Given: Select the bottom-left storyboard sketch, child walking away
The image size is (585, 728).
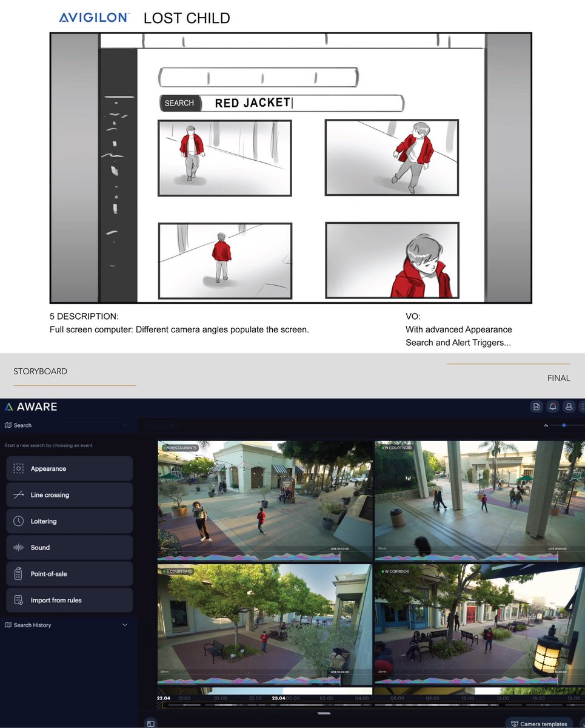Looking at the screenshot, I should click(225, 261).
